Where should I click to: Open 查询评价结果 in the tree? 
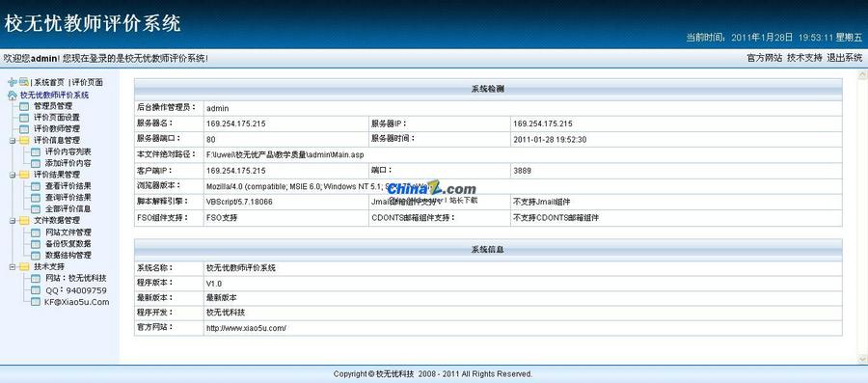pyautogui.click(x=68, y=198)
